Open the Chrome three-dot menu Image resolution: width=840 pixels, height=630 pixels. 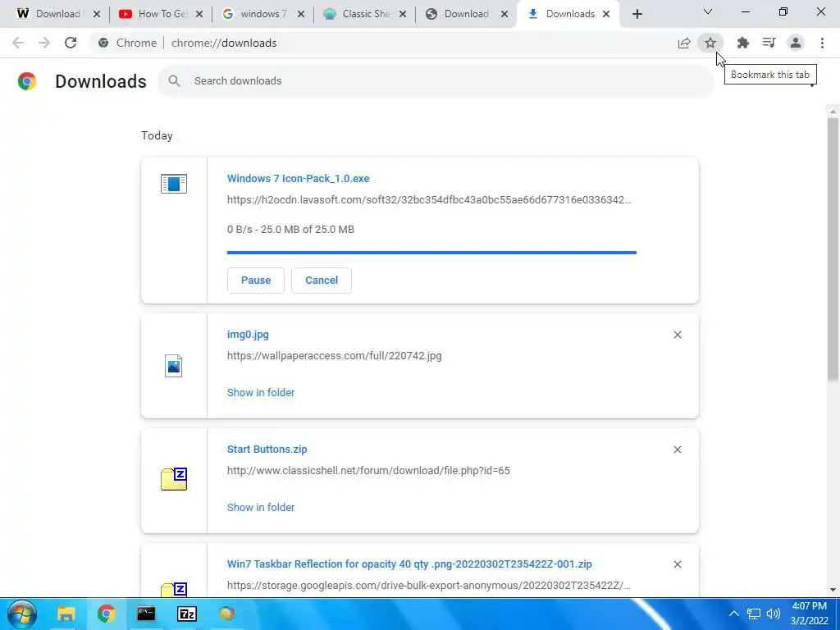click(x=822, y=43)
